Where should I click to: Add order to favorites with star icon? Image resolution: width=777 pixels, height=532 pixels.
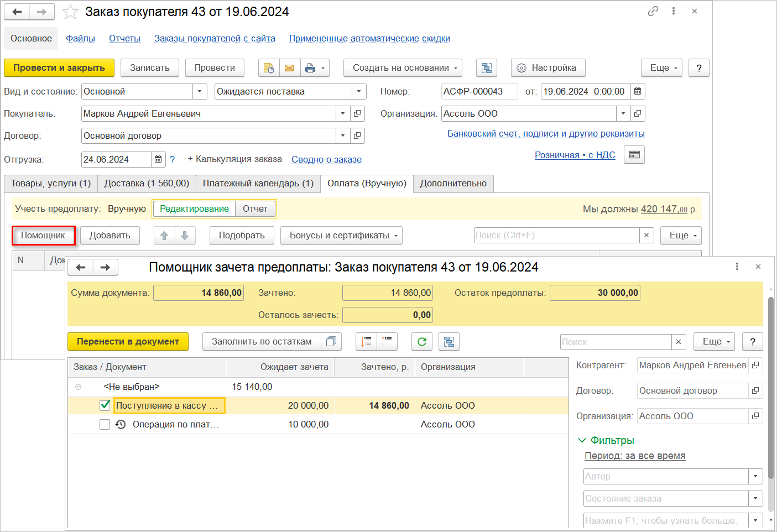click(70, 12)
